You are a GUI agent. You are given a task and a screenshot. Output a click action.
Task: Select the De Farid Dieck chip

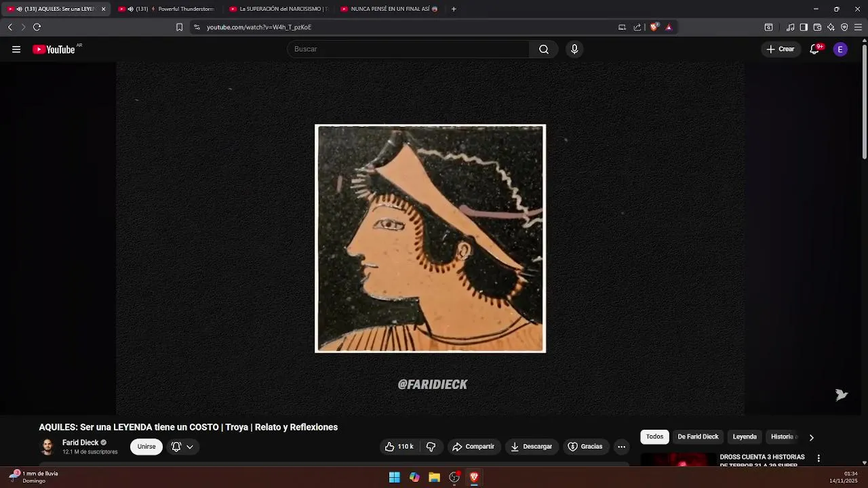coord(698,437)
